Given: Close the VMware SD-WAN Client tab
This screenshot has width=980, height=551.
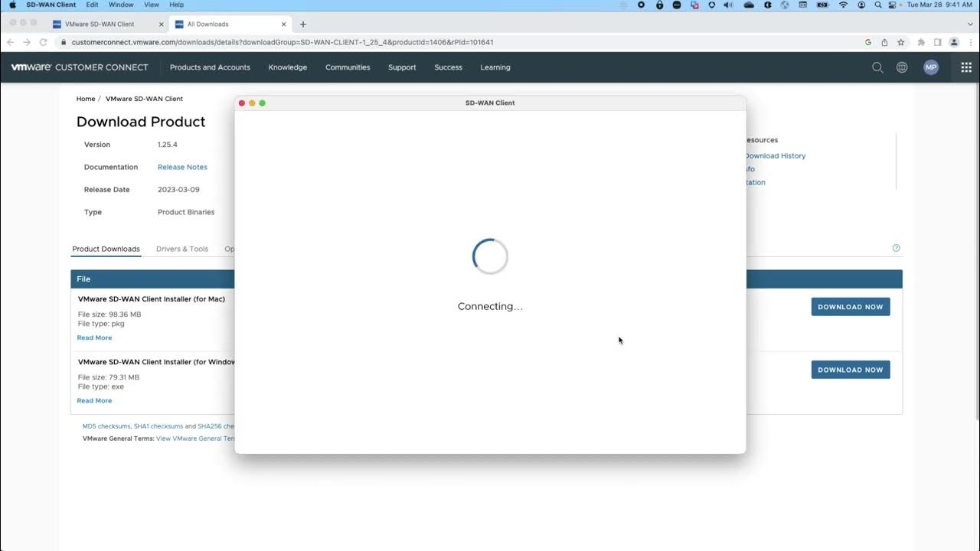Looking at the screenshot, I should pyautogui.click(x=161, y=24).
